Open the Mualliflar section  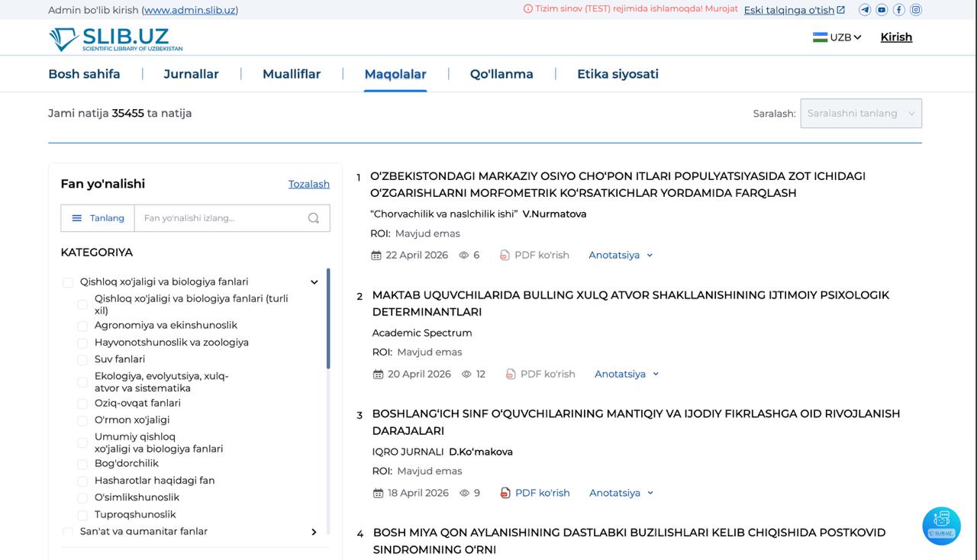click(x=292, y=74)
